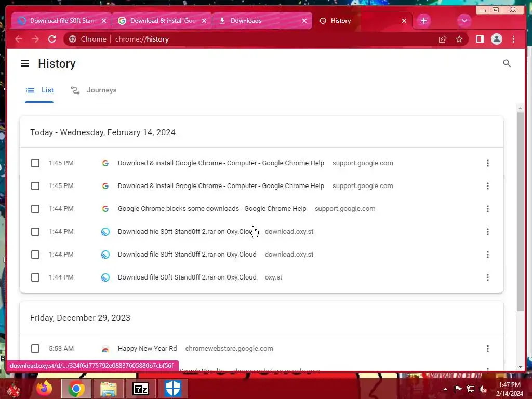Select the List view tab
Screen dimensions: 532x399
[x=39, y=90]
